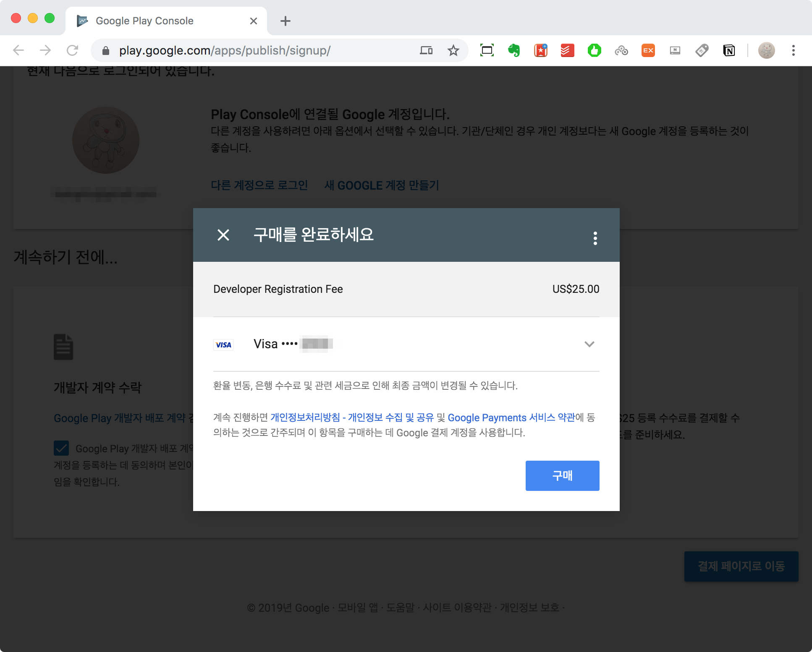Bookmark this page with the star icon
Viewport: 812px width, 652px height.
tap(453, 51)
